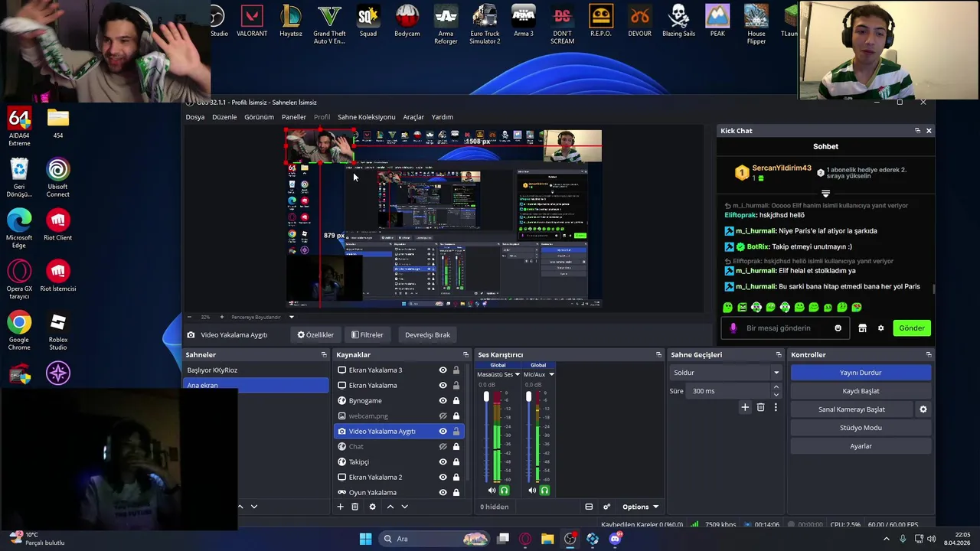Open Kick chat shop icon
The width and height of the screenshot is (980, 551).
pos(862,328)
